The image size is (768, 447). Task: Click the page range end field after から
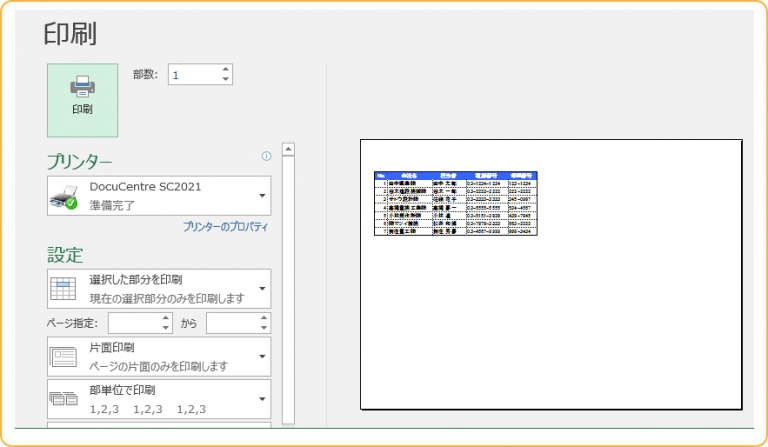(233, 323)
